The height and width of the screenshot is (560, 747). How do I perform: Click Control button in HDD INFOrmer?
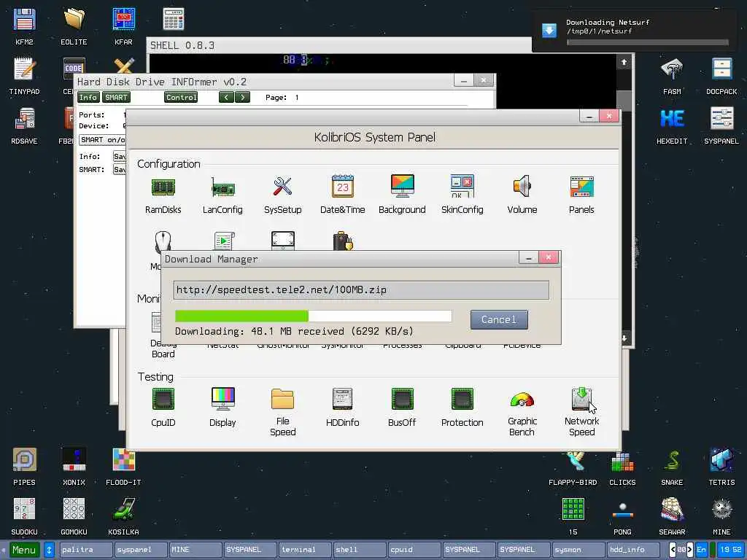[181, 97]
